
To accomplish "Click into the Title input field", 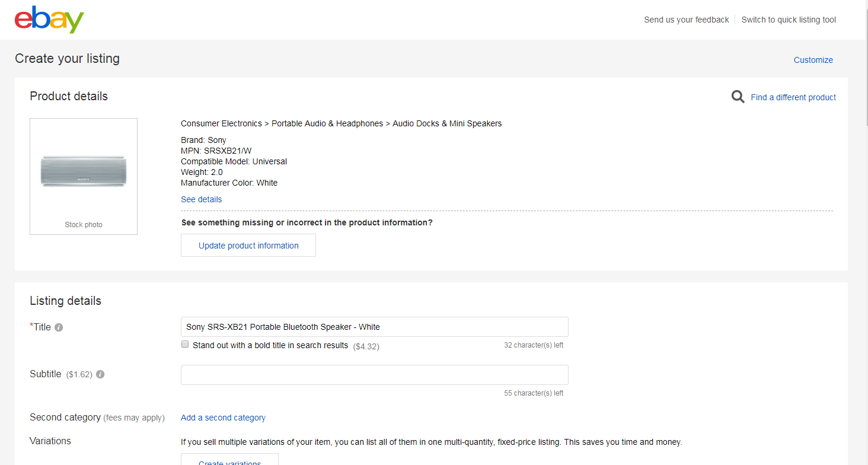I will [x=375, y=327].
